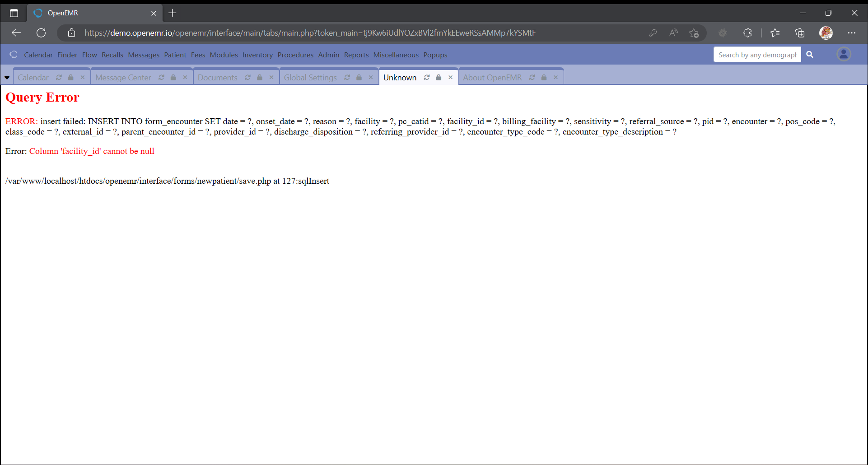This screenshot has height=465, width=868.
Task: Switch to the About OpenEMR tab
Action: pyautogui.click(x=492, y=77)
